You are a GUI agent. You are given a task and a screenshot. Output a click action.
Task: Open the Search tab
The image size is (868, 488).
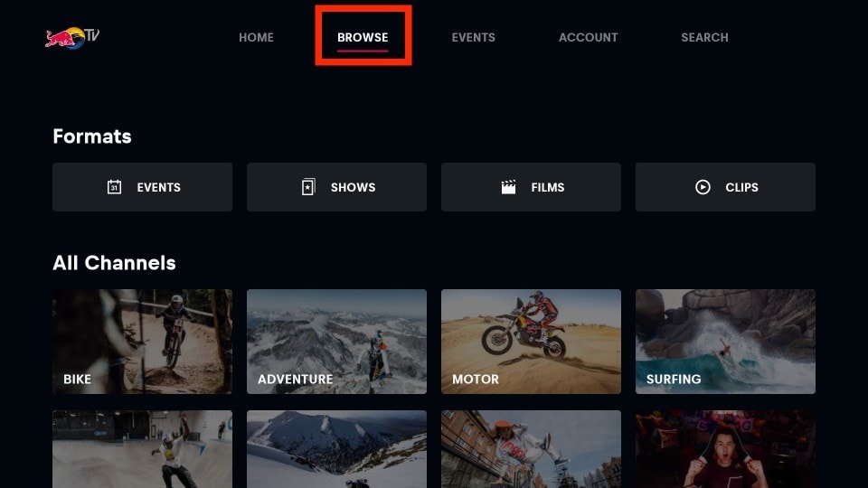pos(704,37)
